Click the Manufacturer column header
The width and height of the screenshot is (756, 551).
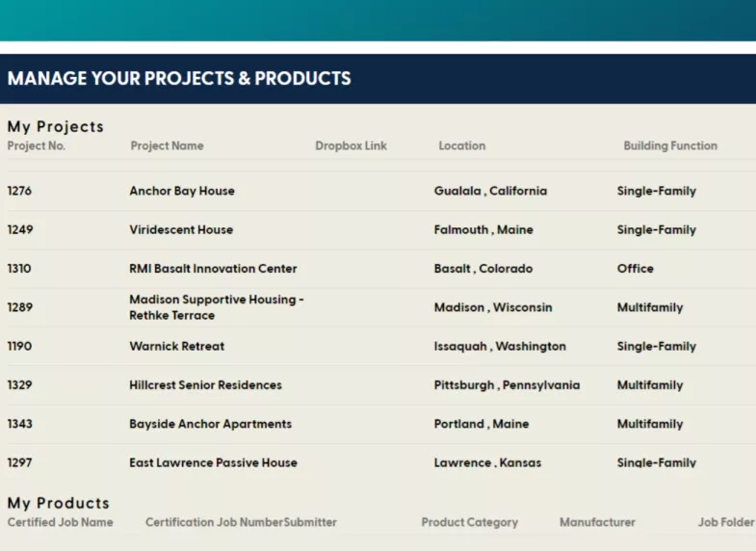(x=597, y=522)
